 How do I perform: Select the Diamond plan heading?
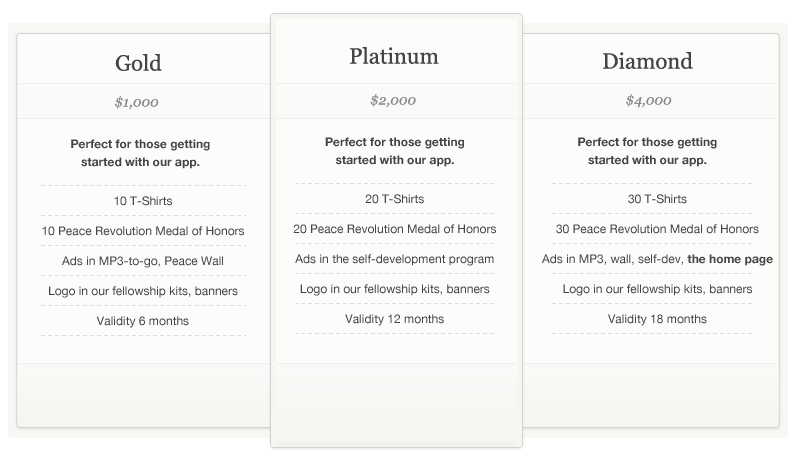click(x=647, y=61)
